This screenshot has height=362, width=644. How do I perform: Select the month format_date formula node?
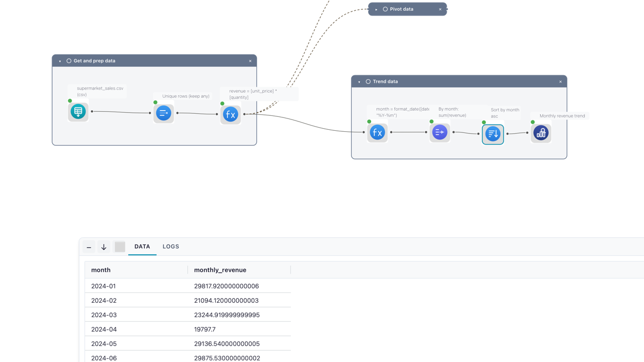pyautogui.click(x=377, y=132)
